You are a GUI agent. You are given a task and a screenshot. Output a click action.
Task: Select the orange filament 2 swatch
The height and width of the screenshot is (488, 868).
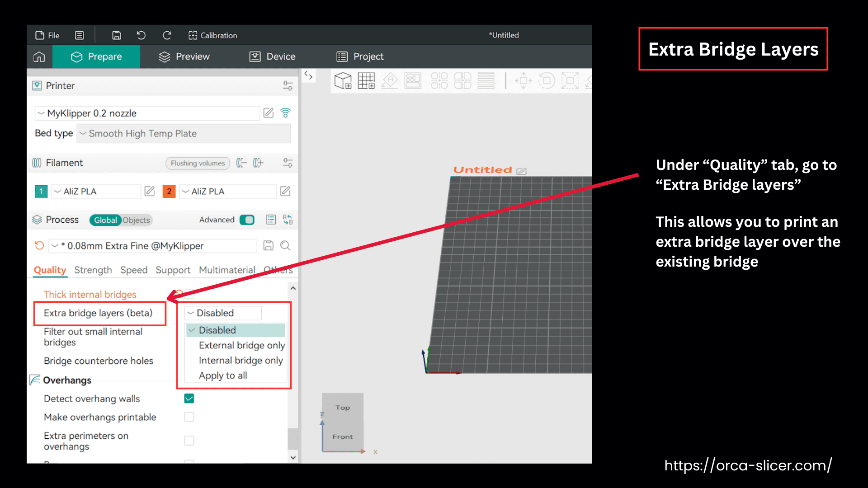click(169, 192)
